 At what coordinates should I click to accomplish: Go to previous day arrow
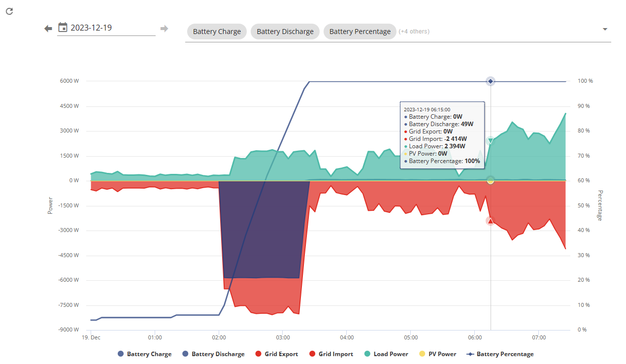[x=48, y=29]
